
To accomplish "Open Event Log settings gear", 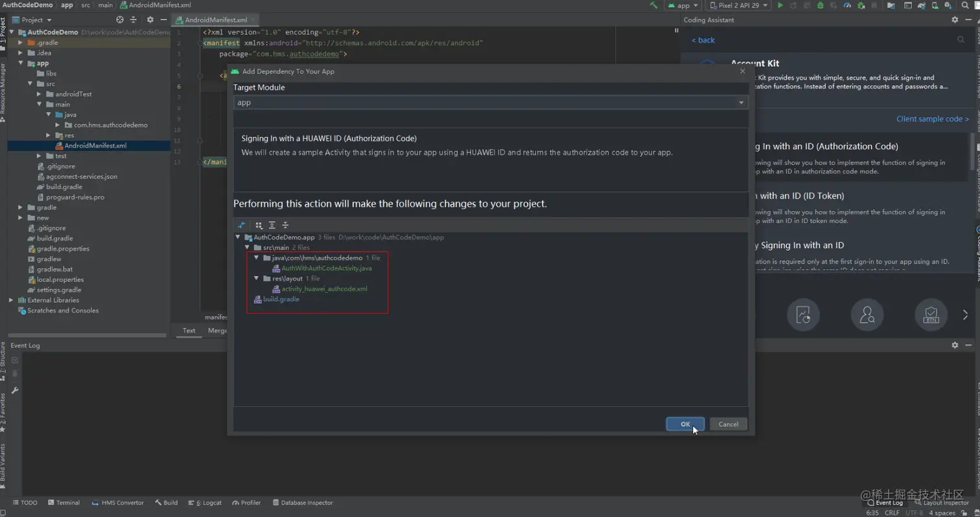I will pos(955,345).
